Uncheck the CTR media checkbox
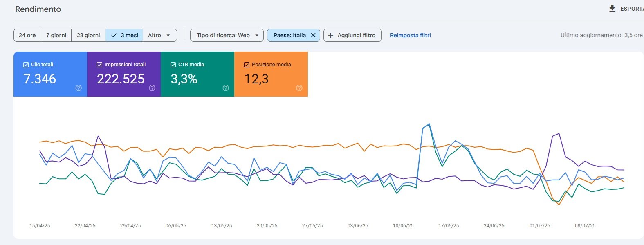The height and width of the screenshot is (245, 644). pyautogui.click(x=173, y=65)
